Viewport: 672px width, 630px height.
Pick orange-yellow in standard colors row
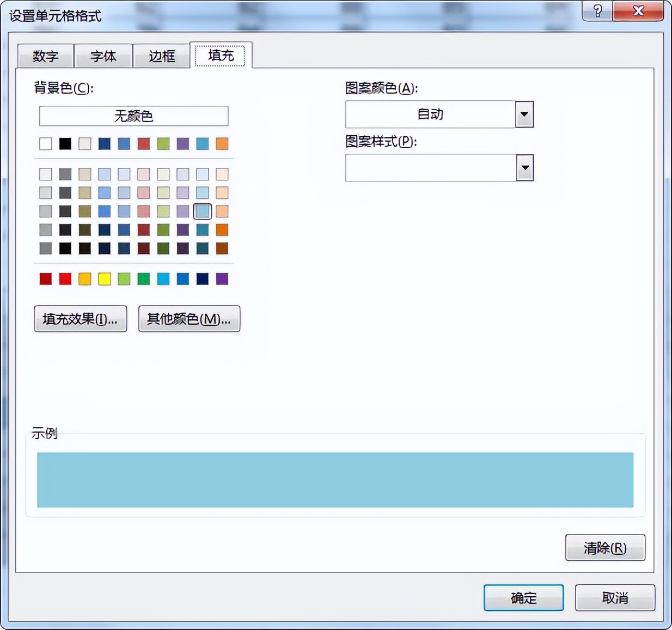click(x=85, y=279)
